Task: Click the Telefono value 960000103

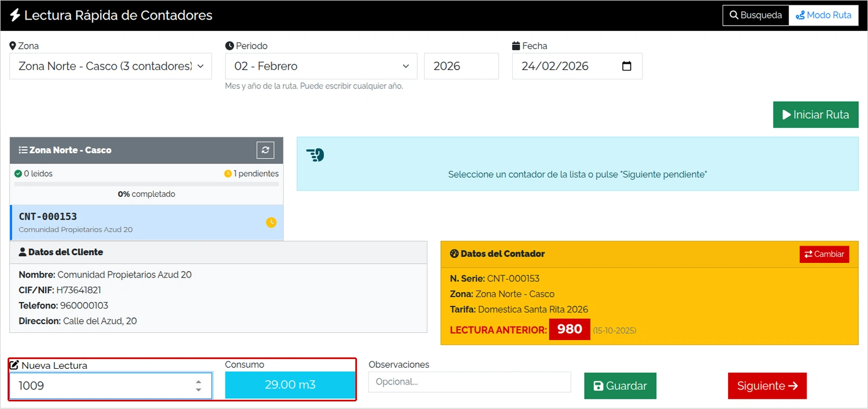Action: click(x=84, y=306)
